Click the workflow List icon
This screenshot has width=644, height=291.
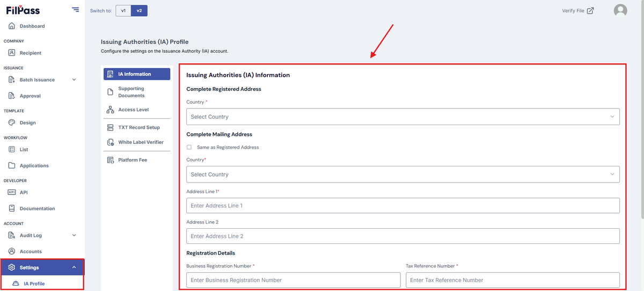(x=12, y=149)
